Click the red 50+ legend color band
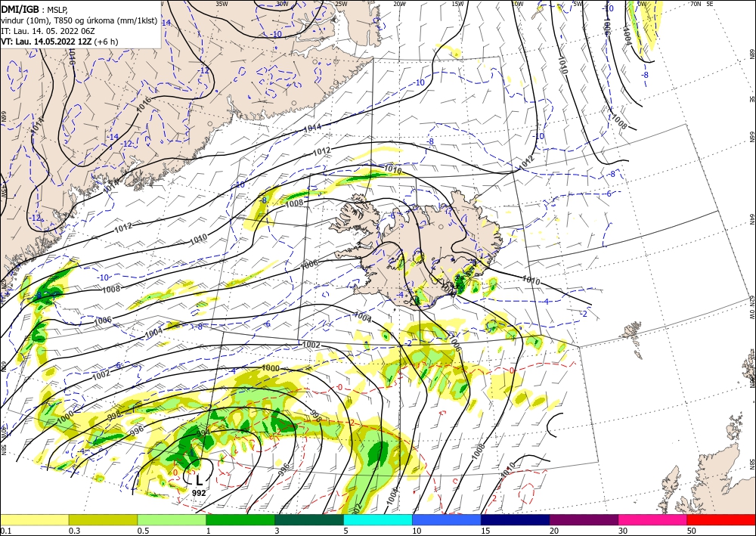The image size is (756, 536). [x=721, y=519]
